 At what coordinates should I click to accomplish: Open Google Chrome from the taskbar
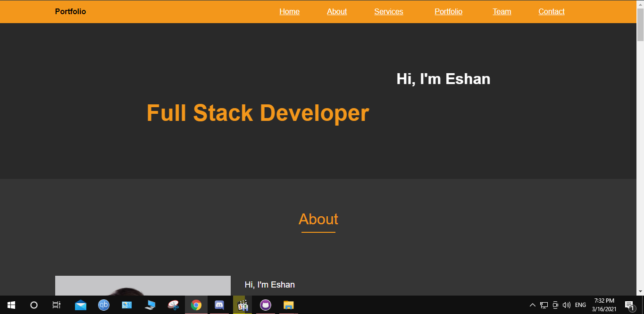pyautogui.click(x=196, y=305)
